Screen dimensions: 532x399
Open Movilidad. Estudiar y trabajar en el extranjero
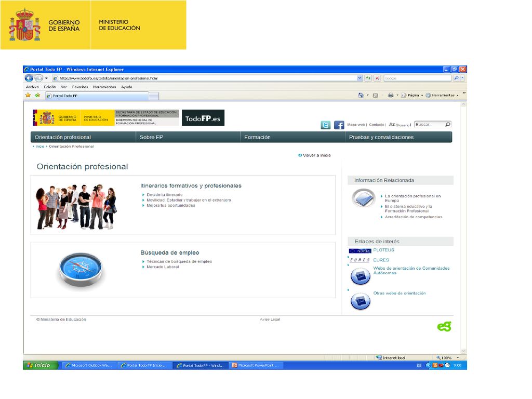tap(189, 200)
